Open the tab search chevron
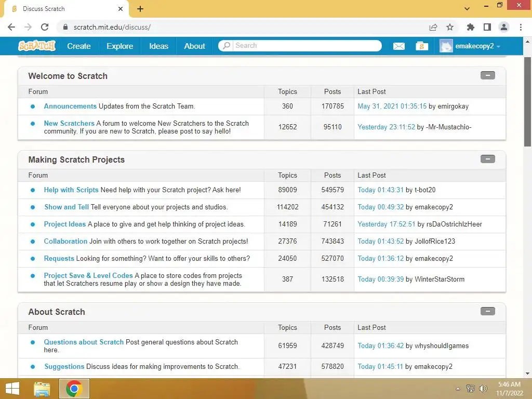532x399 pixels. point(467,9)
